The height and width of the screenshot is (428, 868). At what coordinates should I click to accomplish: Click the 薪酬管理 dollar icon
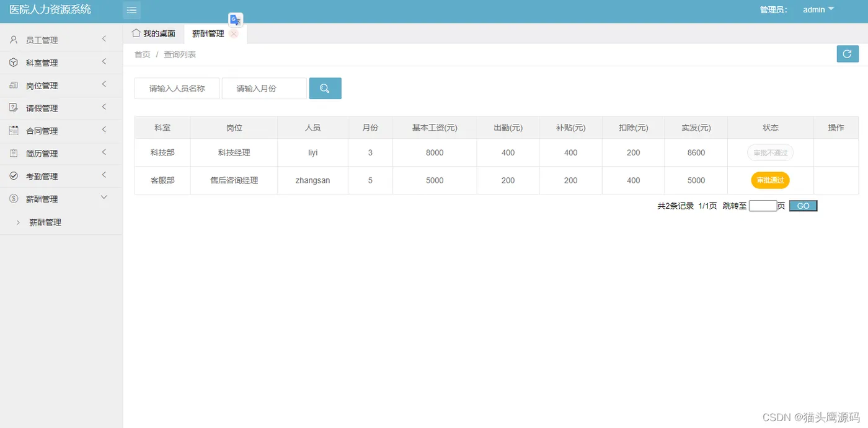[x=14, y=199]
